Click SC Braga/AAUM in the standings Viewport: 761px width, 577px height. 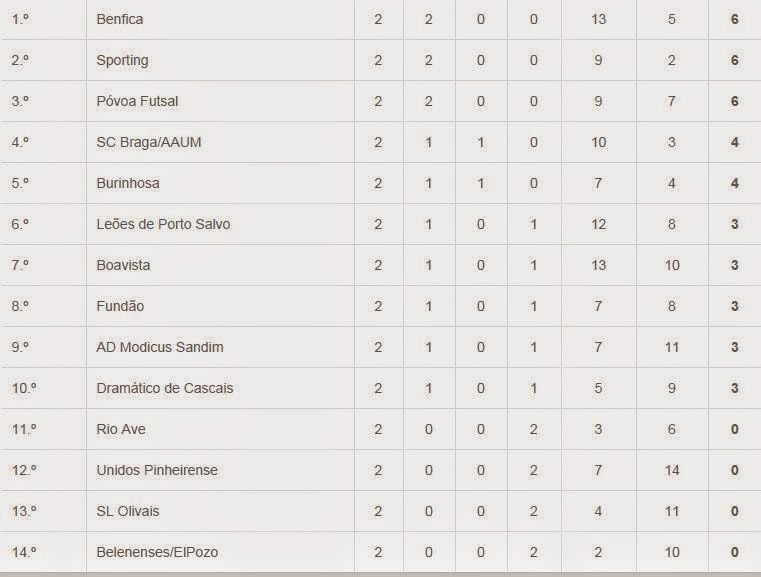tap(149, 142)
